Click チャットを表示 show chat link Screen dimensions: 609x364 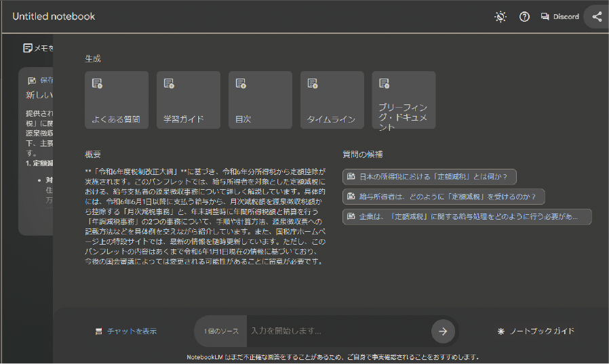coord(132,331)
